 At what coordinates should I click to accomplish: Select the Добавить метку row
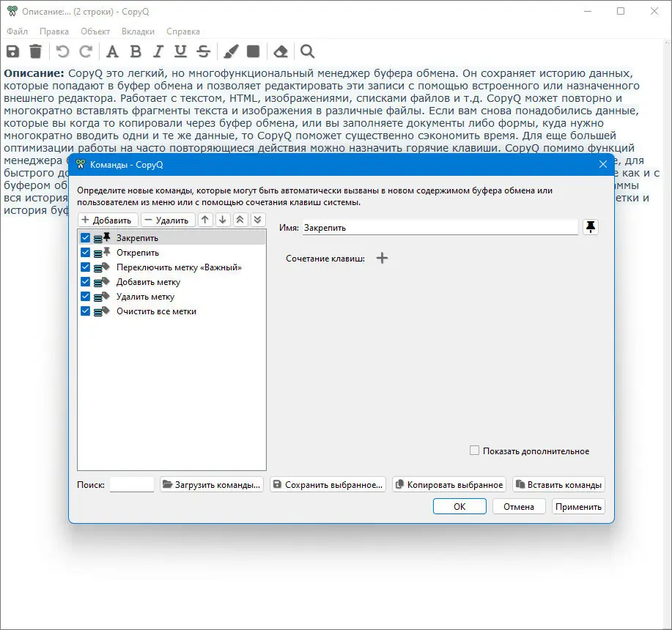172,282
